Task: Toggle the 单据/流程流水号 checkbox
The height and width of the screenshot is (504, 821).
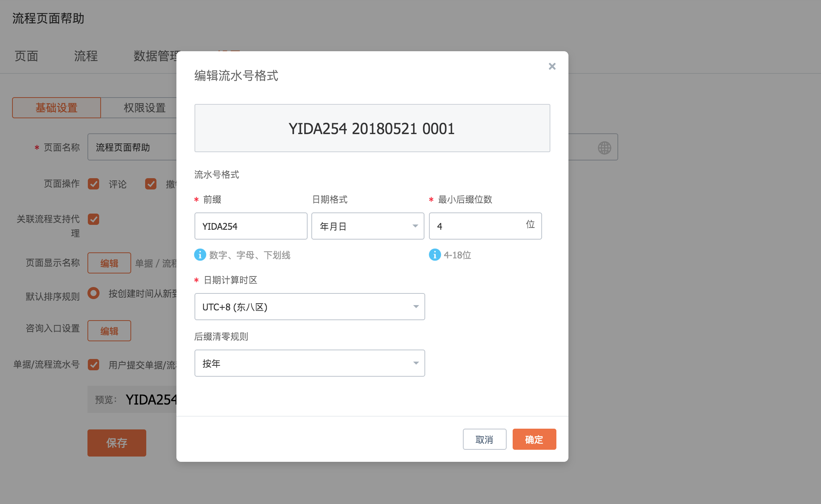Action: (x=93, y=365)
